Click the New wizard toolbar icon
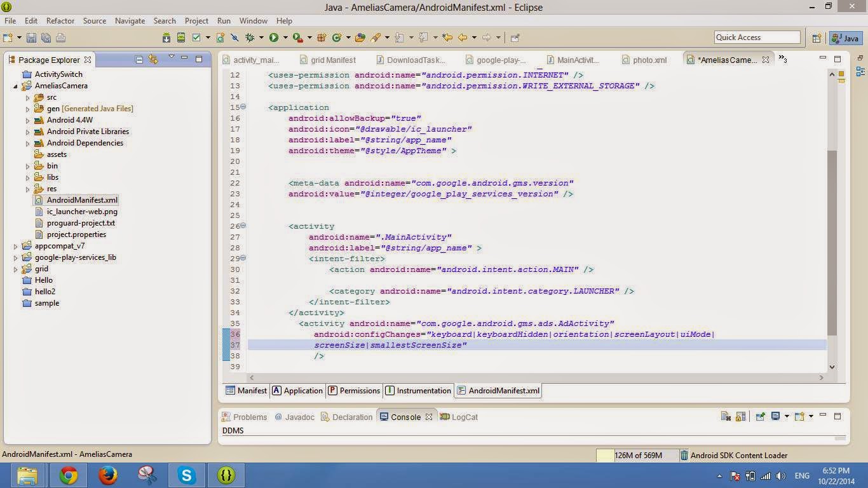This screenshot has width=868, height=488. pos(8,37)
